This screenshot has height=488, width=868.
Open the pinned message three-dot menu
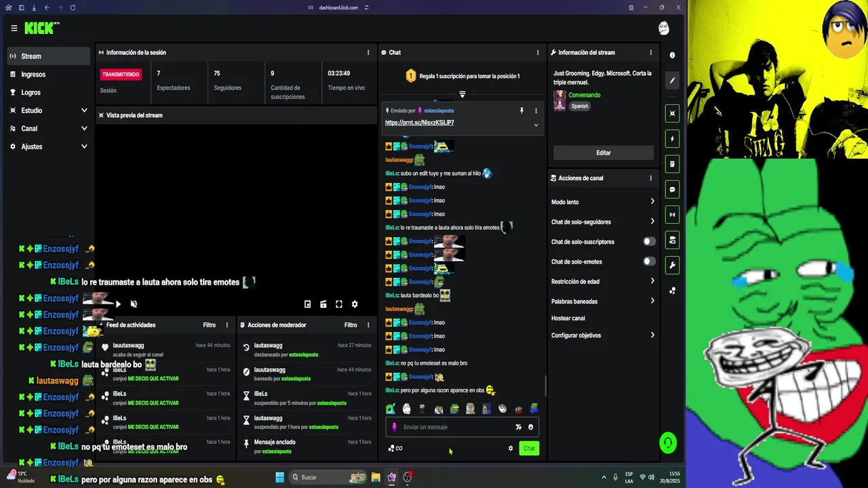tap(536, 110)
